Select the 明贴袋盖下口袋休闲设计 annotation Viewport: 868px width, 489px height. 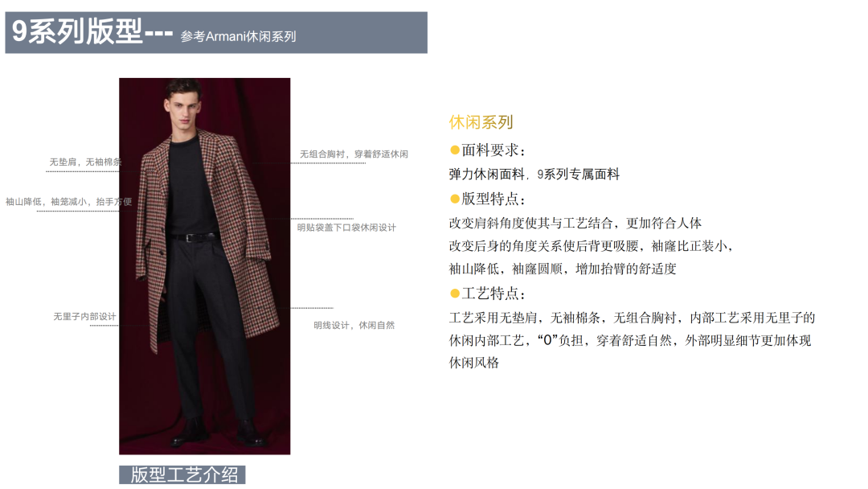(346, 227)
